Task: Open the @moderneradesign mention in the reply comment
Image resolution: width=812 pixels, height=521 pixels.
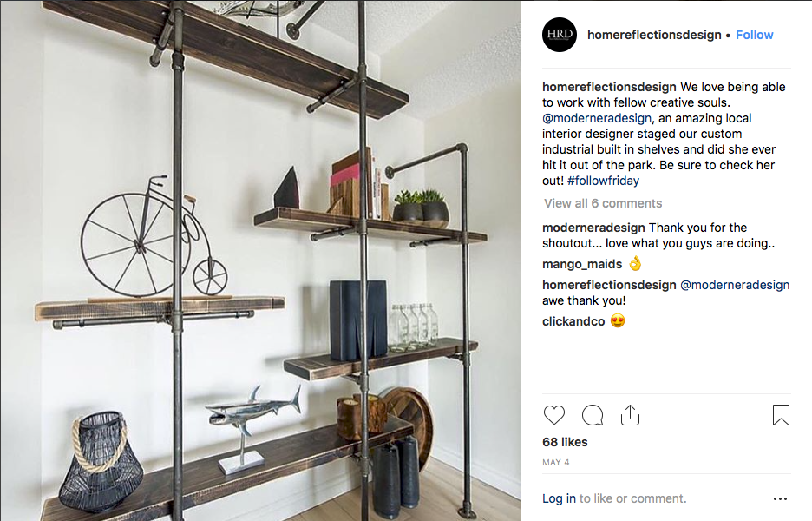Action: pos(735,285)
